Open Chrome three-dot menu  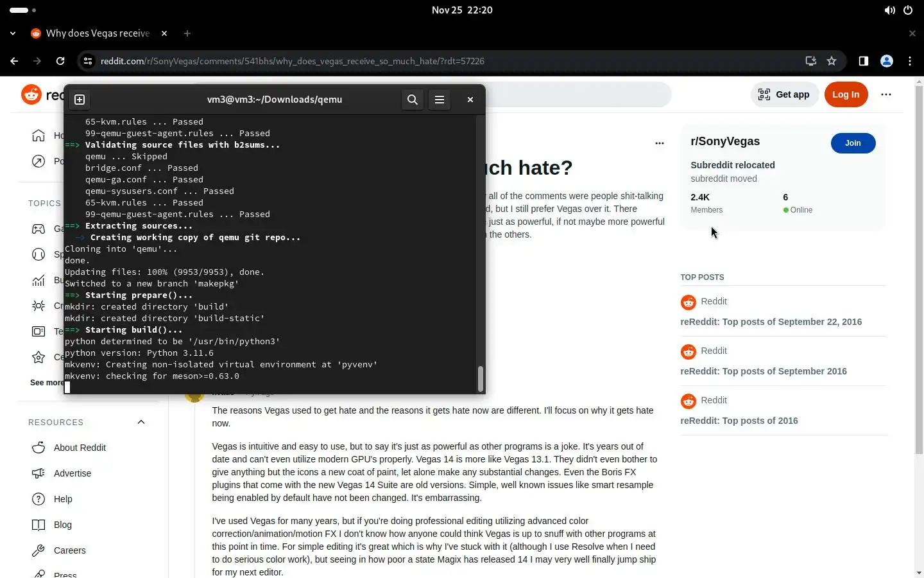tap(910, 61)
